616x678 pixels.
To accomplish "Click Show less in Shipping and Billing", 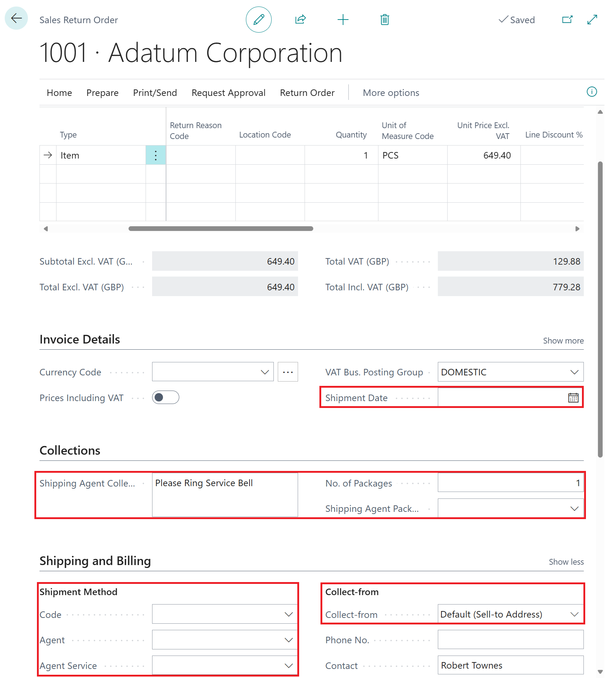I will point(566,562).
